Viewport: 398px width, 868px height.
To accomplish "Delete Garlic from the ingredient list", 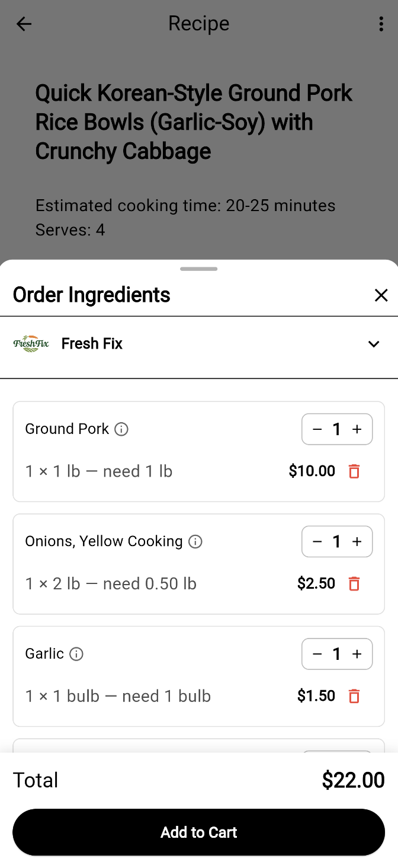I will pyautogui.click(x=354, y=696).
